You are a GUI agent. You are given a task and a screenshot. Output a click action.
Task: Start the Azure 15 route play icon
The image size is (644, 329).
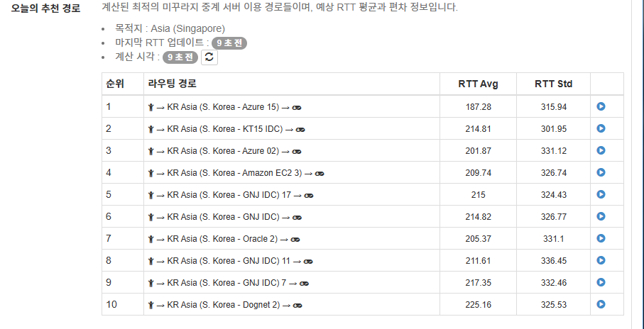coord(601,106)
